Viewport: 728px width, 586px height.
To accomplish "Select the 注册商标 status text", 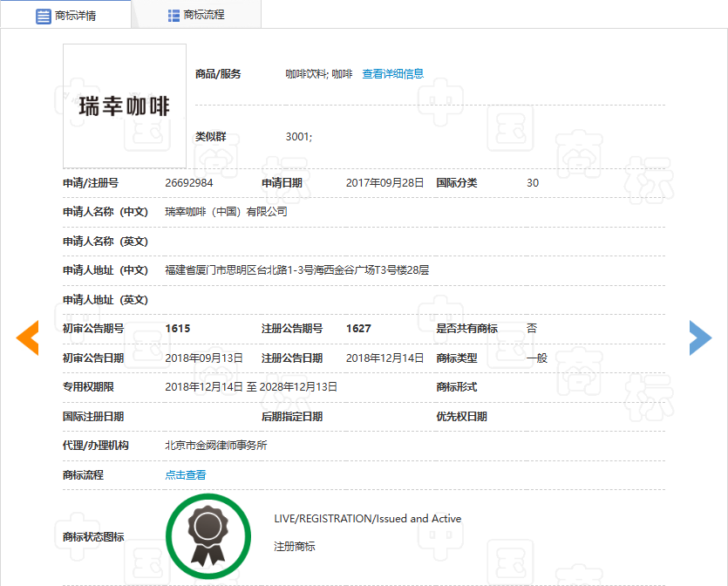I will [295, 547].
